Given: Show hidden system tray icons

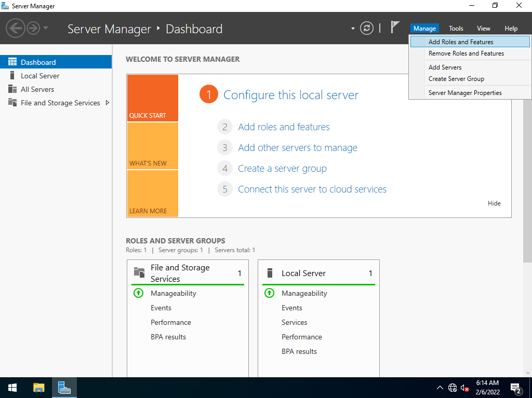Looking at the screenshot, I should coord(440,388).
